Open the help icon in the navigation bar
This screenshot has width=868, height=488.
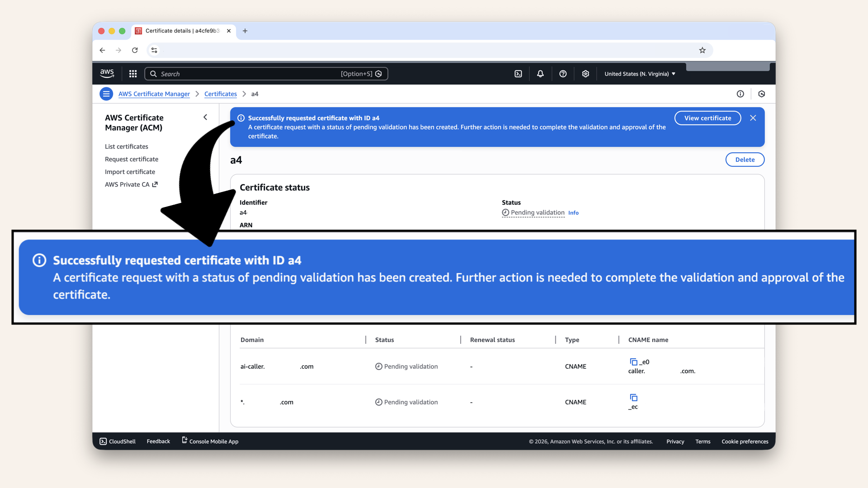click(563, 73)
